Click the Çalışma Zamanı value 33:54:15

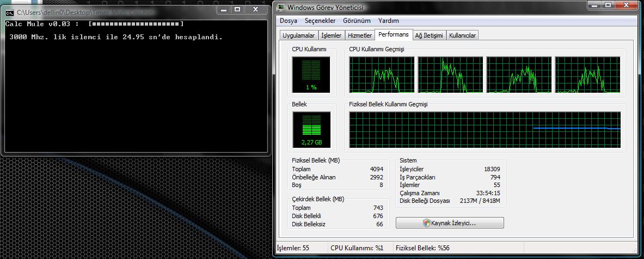coord(488,193)
